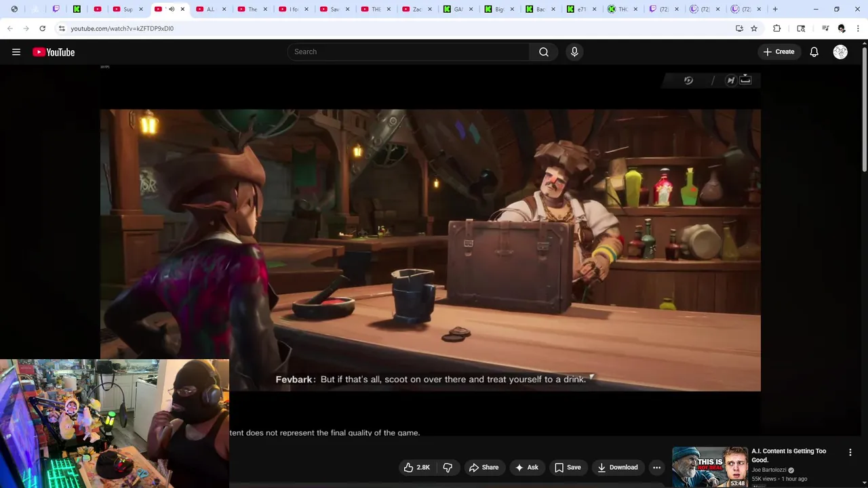Open a new browser tab
This screenshot has width=868, height=488.
[775, 9]
